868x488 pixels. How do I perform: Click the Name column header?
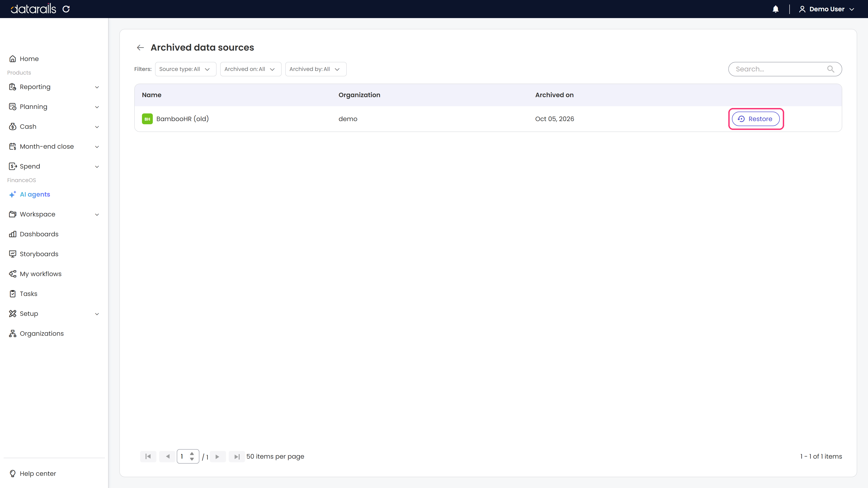(152, 95)
